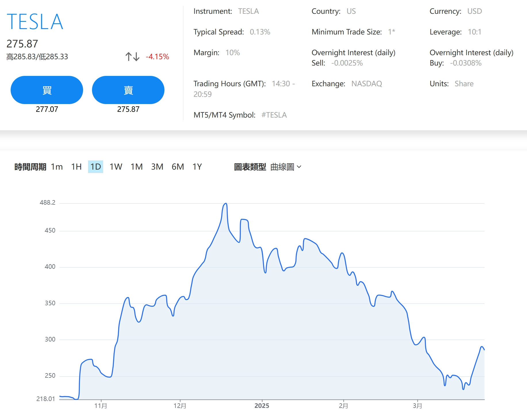Switch chart to 6M period

pyautogui.click(x=178, y=167)
